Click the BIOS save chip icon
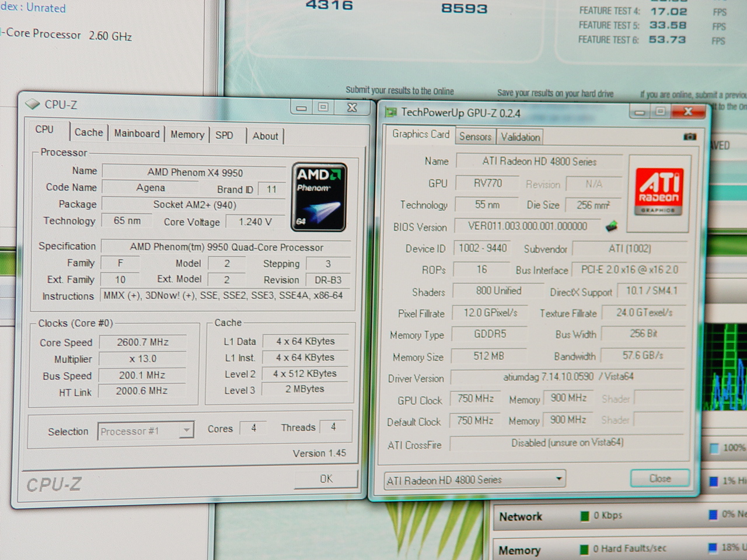Viewport: 747px width, 560px height. pyautogui.click(x=611, y=226)
